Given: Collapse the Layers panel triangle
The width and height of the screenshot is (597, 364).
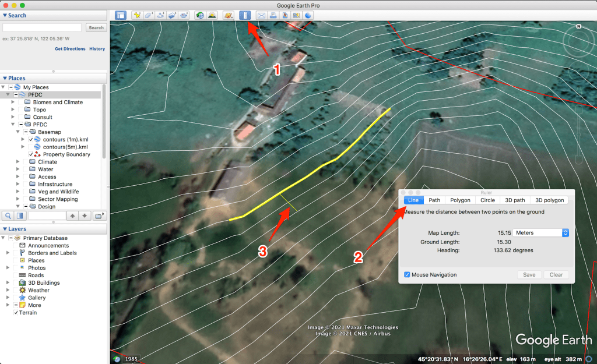Looking at the screenshot, I should [5, 229].
